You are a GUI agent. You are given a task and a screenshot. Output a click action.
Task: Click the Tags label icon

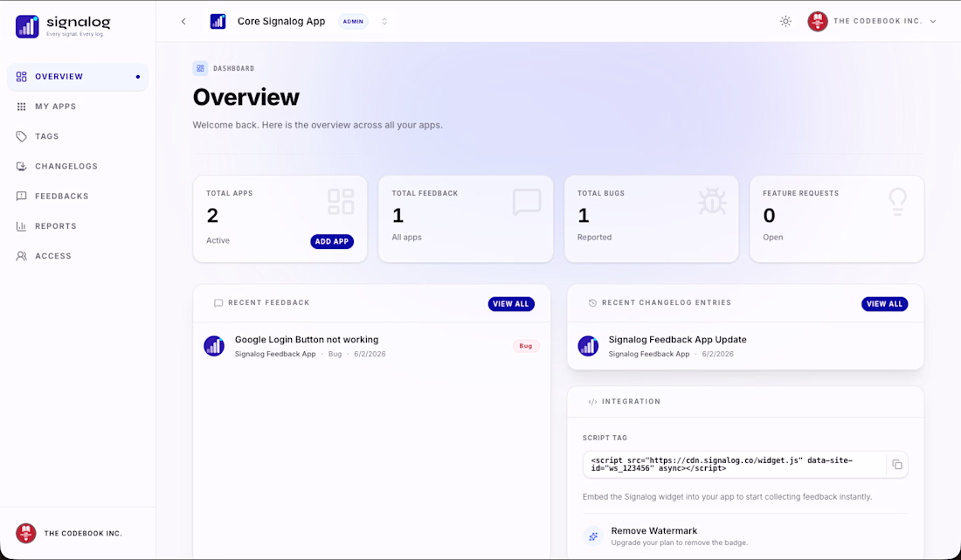tap(22, 136)
